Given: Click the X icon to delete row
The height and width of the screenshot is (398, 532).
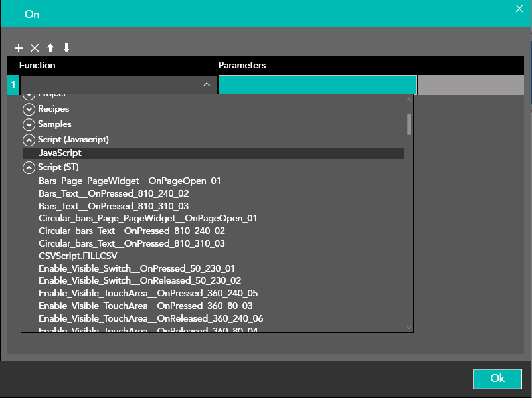Looking at the screenshot, I should coord(35,48).
